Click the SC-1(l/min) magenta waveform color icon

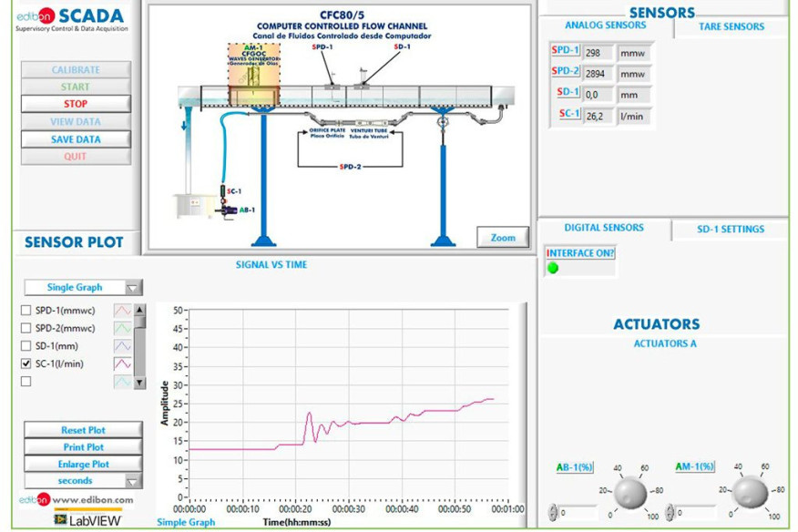click(123, 364)
